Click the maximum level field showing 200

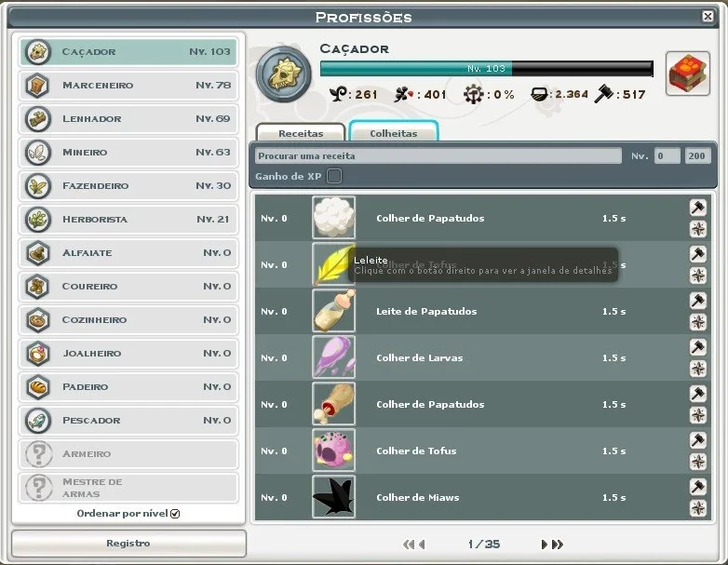(697, 156)
